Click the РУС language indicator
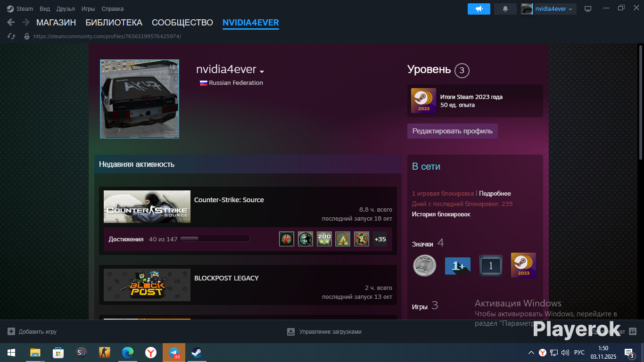The width and height of the screenshot is (644, 362). pos(579,353)
